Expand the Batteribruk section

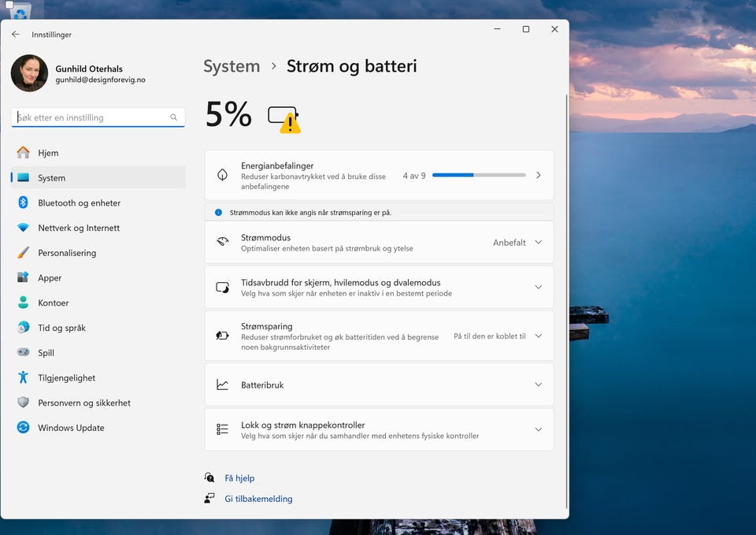[538, 385]
